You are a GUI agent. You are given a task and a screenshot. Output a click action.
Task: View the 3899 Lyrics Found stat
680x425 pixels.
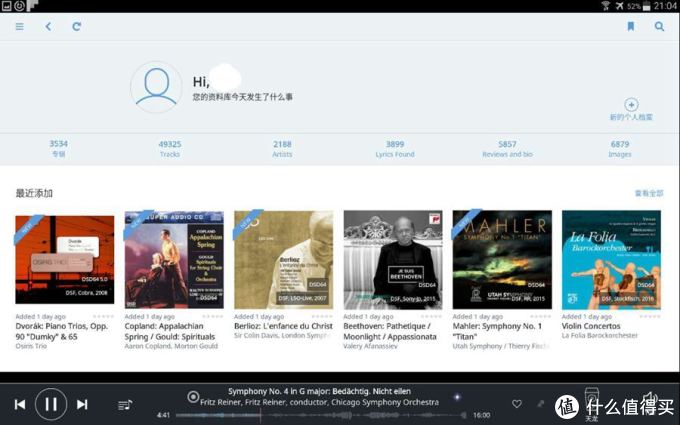tap(395, 148)
